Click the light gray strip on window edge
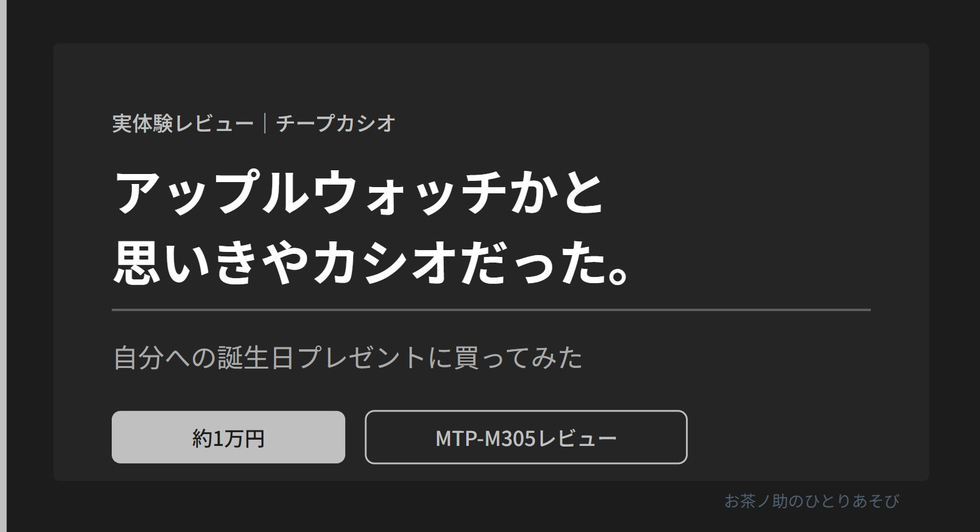 [3, 266]
